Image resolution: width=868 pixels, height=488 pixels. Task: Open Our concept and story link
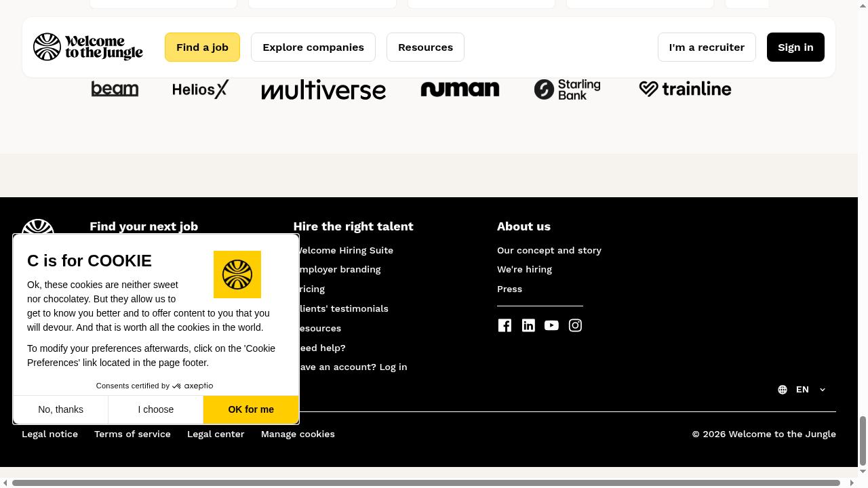[x=549, y=250]
